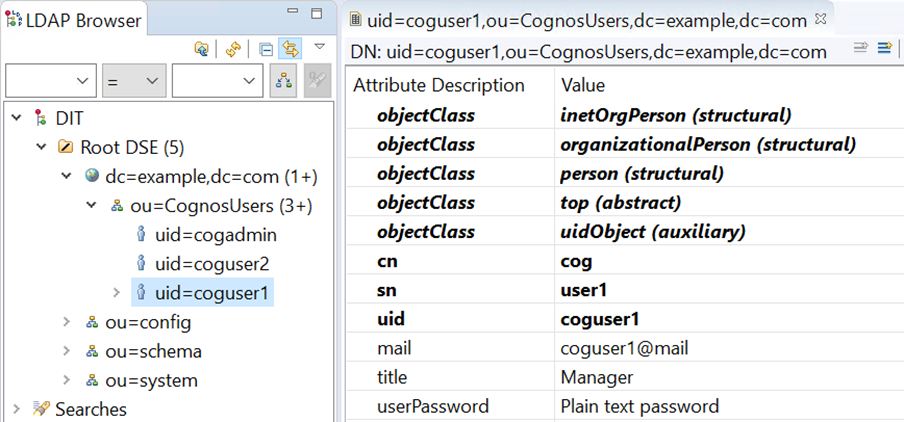Select DIT in the browser tree
Screen dimensions: 904x422
[x=69, y=119]
